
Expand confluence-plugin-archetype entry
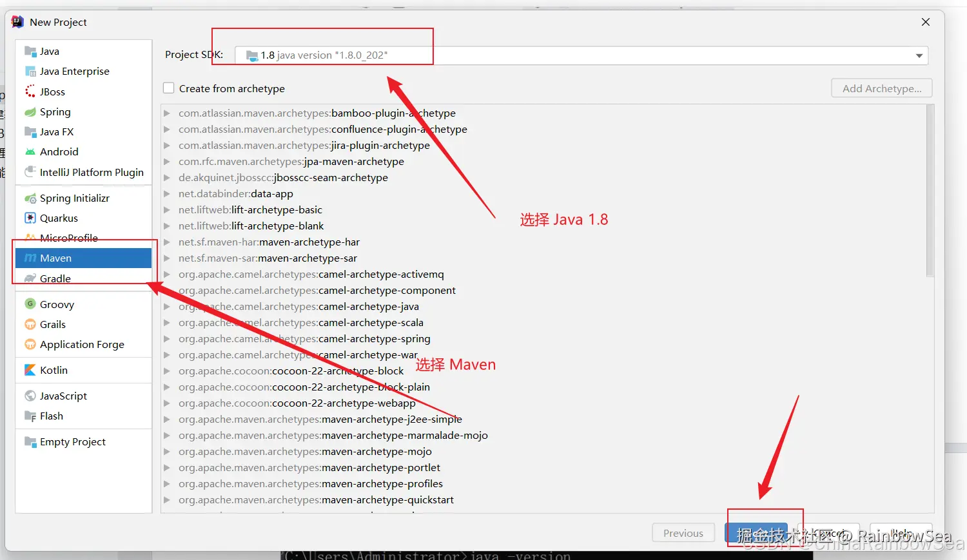[x=167, y=130]
